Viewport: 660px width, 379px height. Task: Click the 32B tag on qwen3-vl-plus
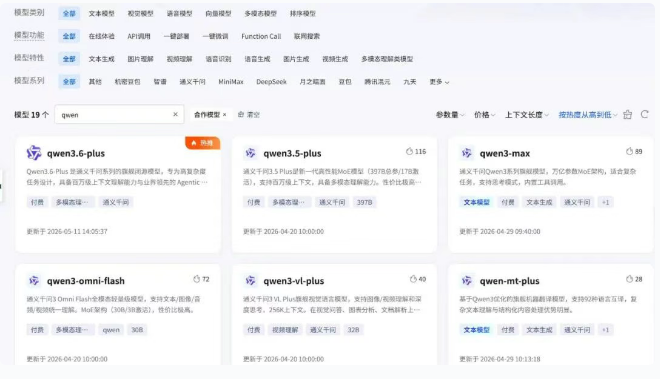354,330
